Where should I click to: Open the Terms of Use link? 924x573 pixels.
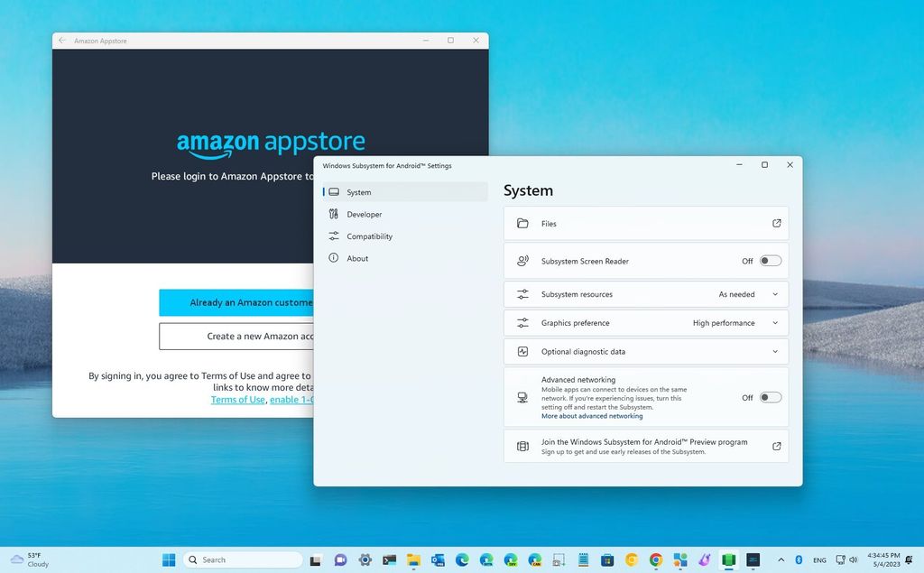point(237,399)
